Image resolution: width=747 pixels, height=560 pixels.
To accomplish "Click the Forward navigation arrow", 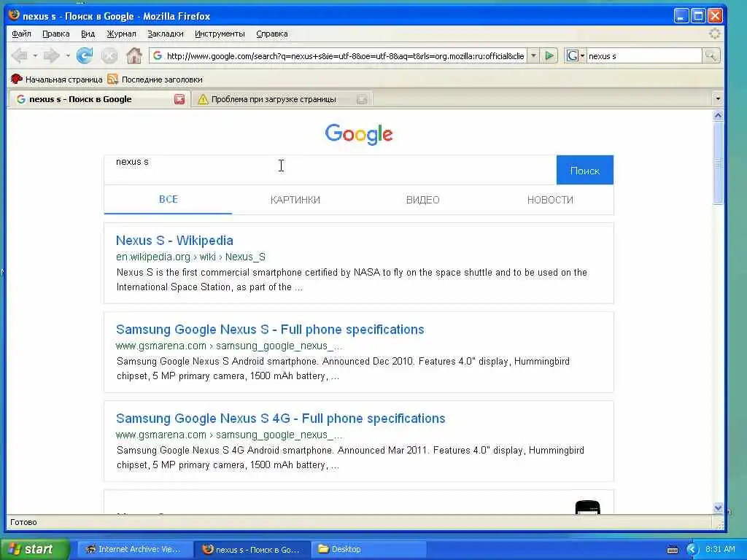I will click(51, 55).
